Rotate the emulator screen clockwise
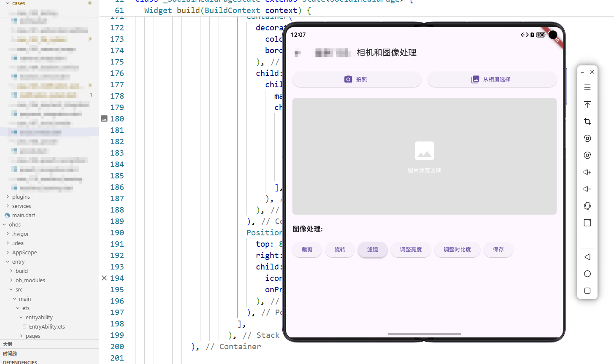Viewport: 614px width, 364px height. [587, 155]
